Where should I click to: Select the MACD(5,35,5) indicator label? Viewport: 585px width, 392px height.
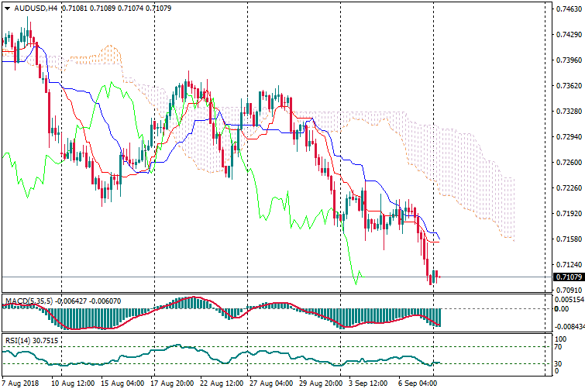26,300
